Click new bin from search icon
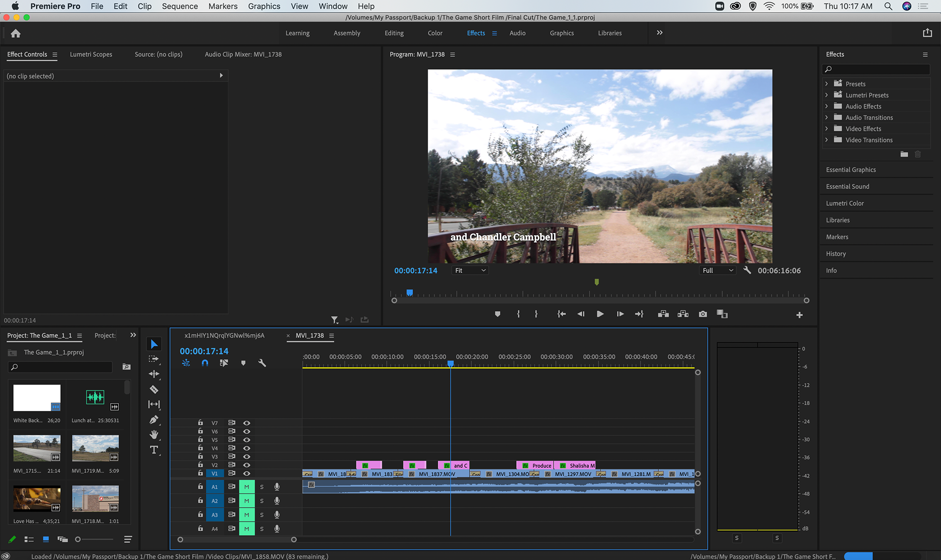 point(126,366)
